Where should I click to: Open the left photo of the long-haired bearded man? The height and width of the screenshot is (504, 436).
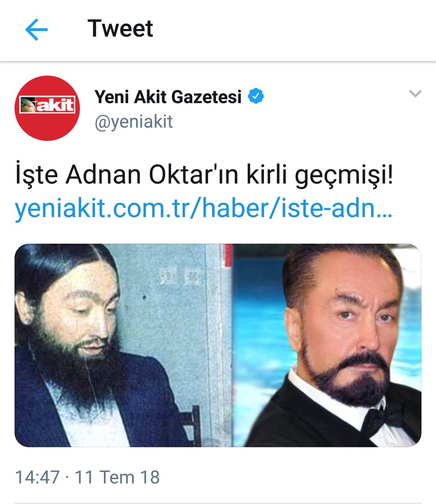click(x=123, y=345)
